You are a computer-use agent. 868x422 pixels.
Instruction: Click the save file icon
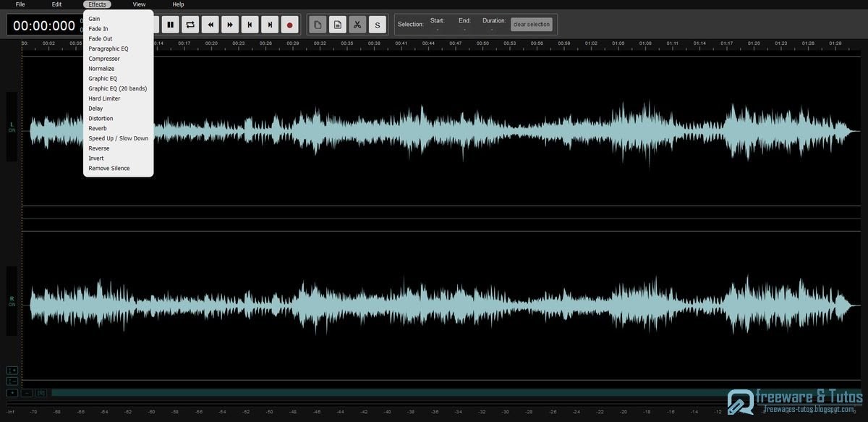pyautogui.click(x=337, y=24)
